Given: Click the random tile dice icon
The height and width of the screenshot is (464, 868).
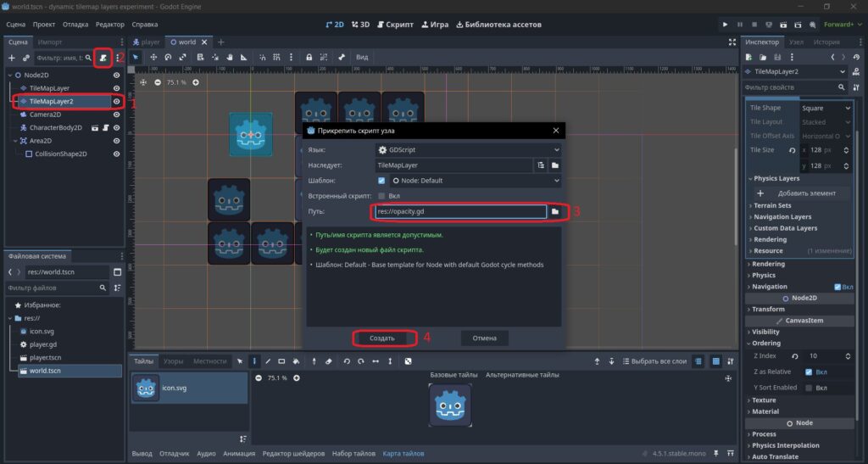Looking at the screenshot, I should click(408, 361).
